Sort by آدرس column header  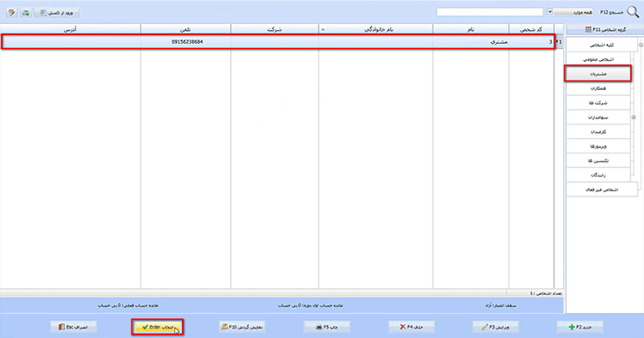(70, 29)
